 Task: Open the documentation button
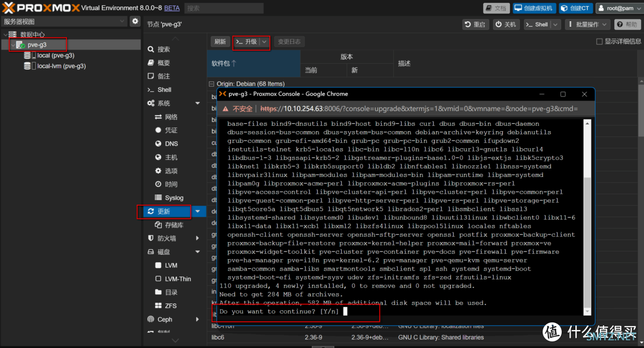click(x=496, y=8)
